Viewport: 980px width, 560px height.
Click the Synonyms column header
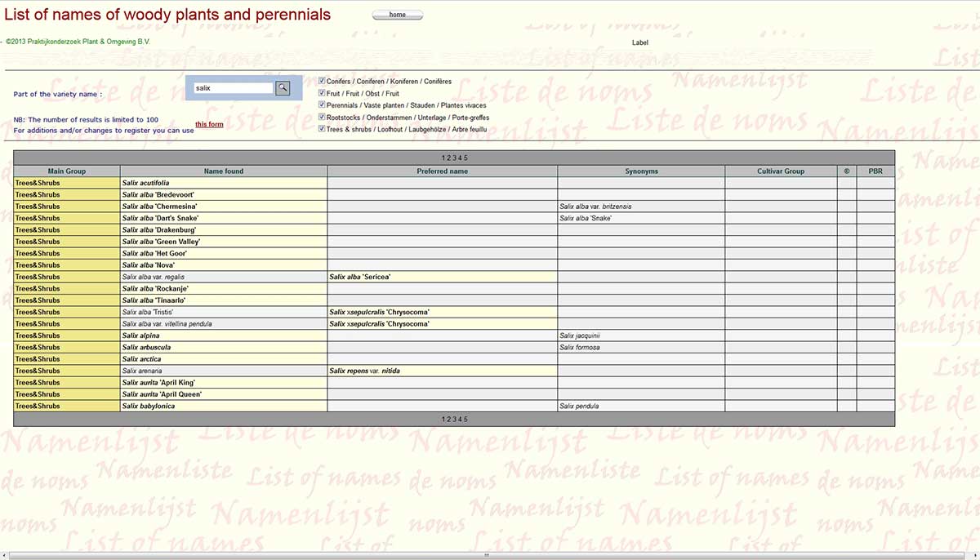point(642,171)
